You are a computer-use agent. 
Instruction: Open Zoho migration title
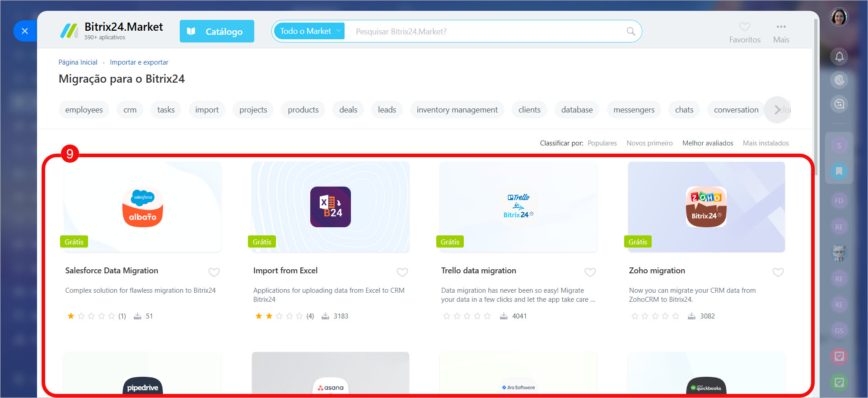tap(657, 271)
